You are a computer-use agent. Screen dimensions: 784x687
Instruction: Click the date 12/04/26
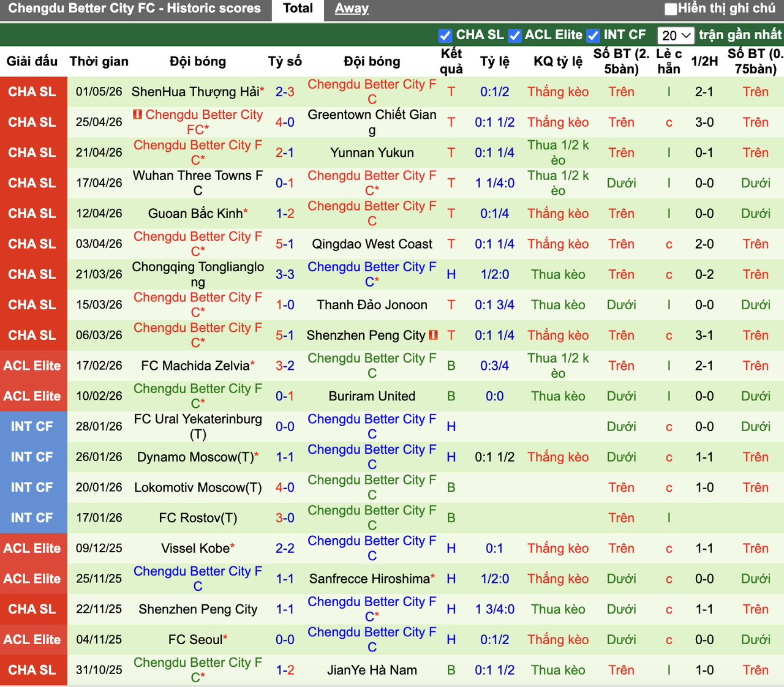click(99, 214)
